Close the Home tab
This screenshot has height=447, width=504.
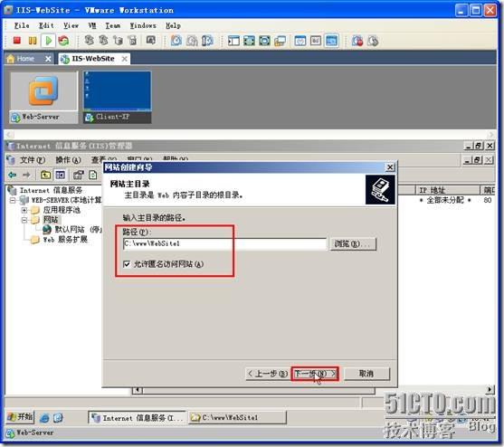coord(48,59)
